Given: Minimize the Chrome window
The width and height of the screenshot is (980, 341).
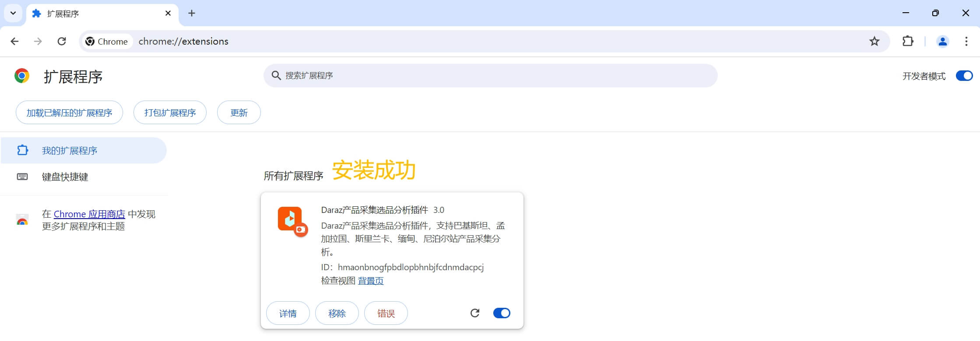Looking at the screenshot, I should 906,13.
